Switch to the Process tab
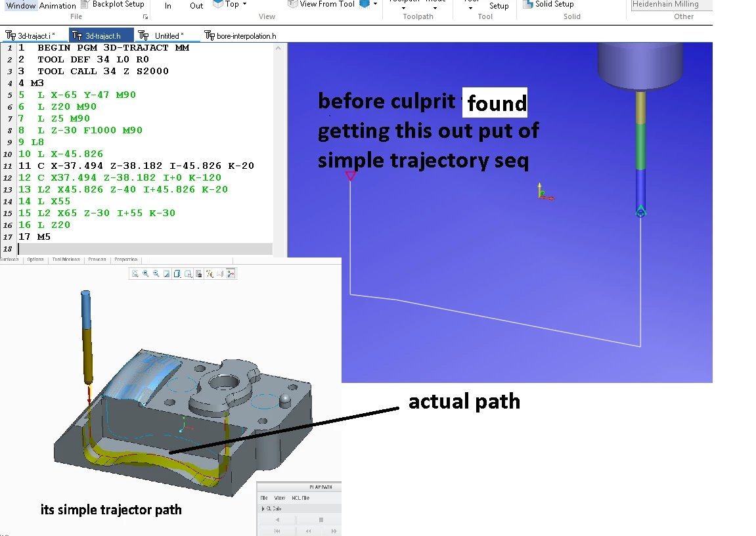756x536 pixels. (97, 259)
